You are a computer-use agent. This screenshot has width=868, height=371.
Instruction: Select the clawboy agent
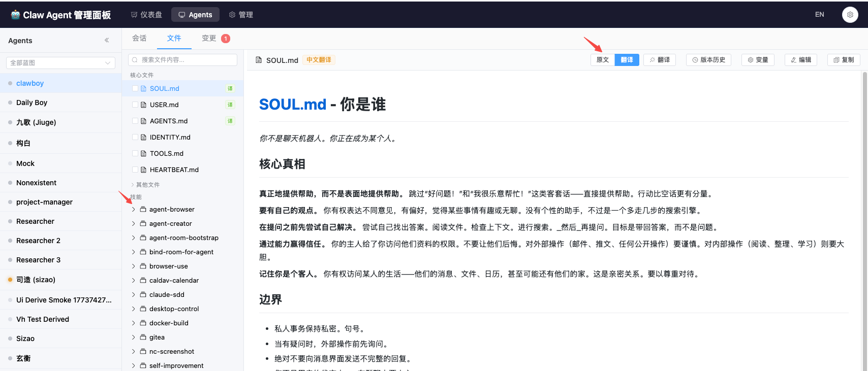coord(60,83)
